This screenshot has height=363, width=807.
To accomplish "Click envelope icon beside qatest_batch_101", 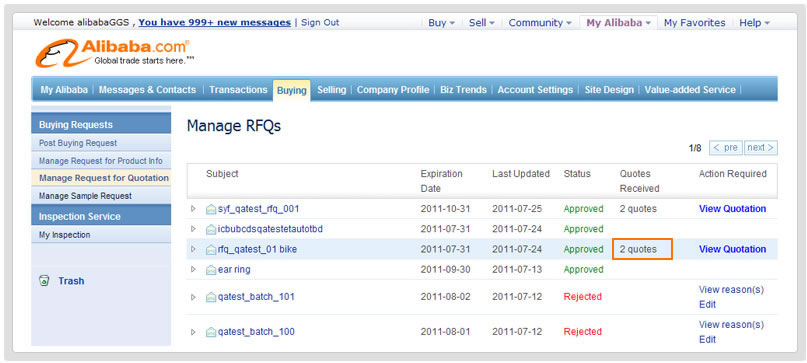I will coord(211,297).
